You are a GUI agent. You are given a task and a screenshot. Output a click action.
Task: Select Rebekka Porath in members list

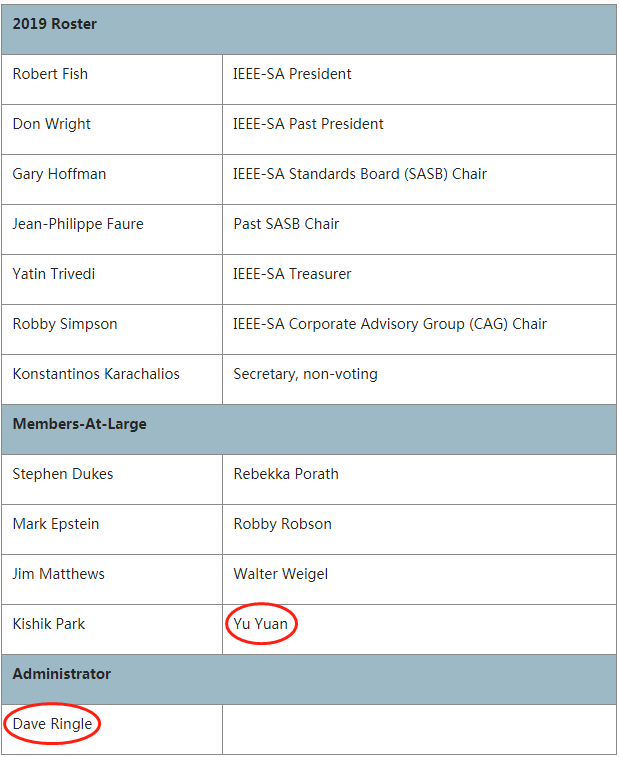tap(286, 474)
